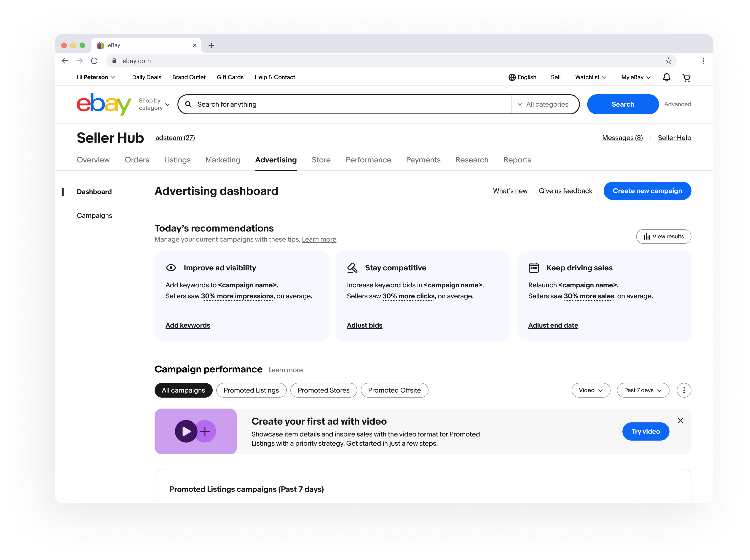Switch to the Performance tab
Image resolution: width=750 pixels, height=560 pixels.
click(368, 160)
